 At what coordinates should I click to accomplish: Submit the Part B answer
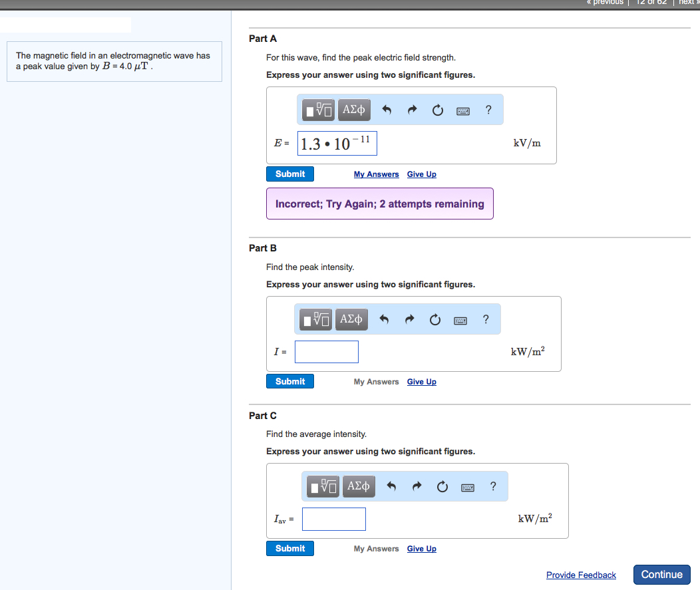pos(290,382)
